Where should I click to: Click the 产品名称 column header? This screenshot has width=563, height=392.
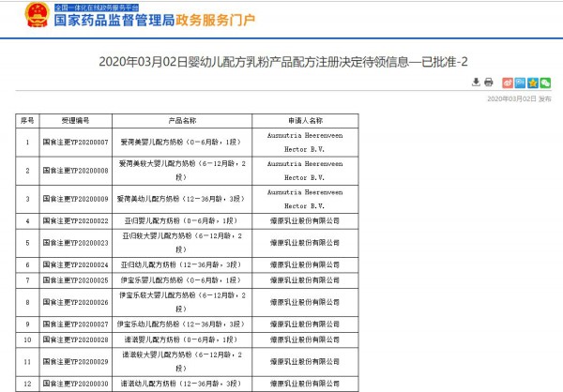point(182,121)
